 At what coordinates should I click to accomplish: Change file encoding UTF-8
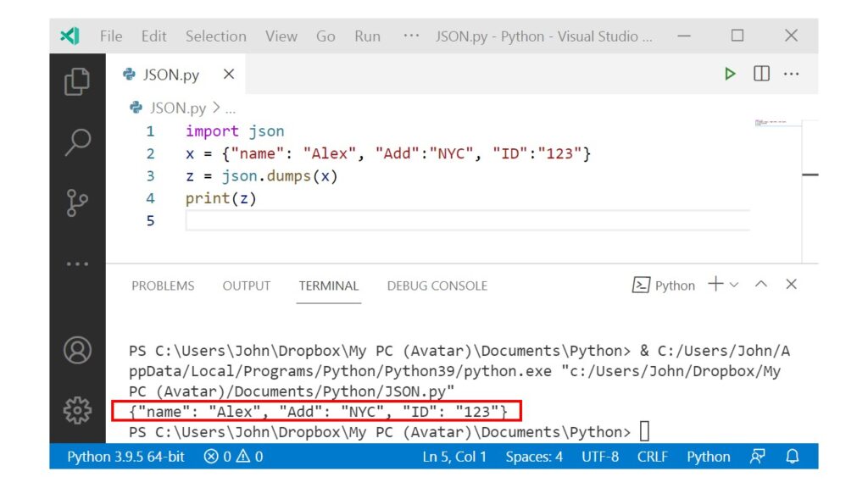click(x=599, y=457)
